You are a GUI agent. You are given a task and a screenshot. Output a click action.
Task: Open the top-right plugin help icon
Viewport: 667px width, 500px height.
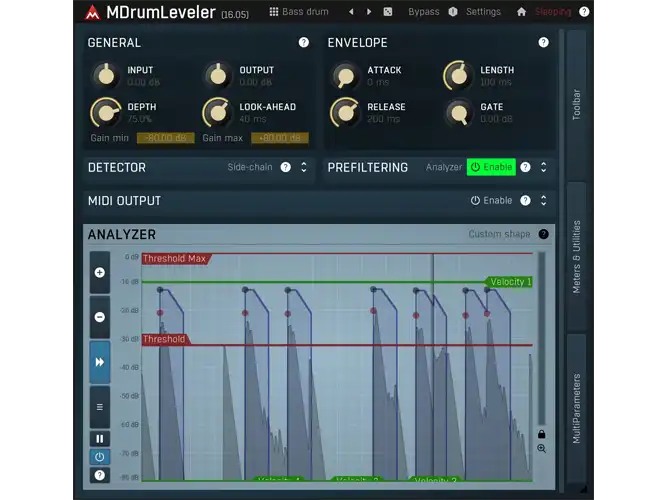click(584, 12)
